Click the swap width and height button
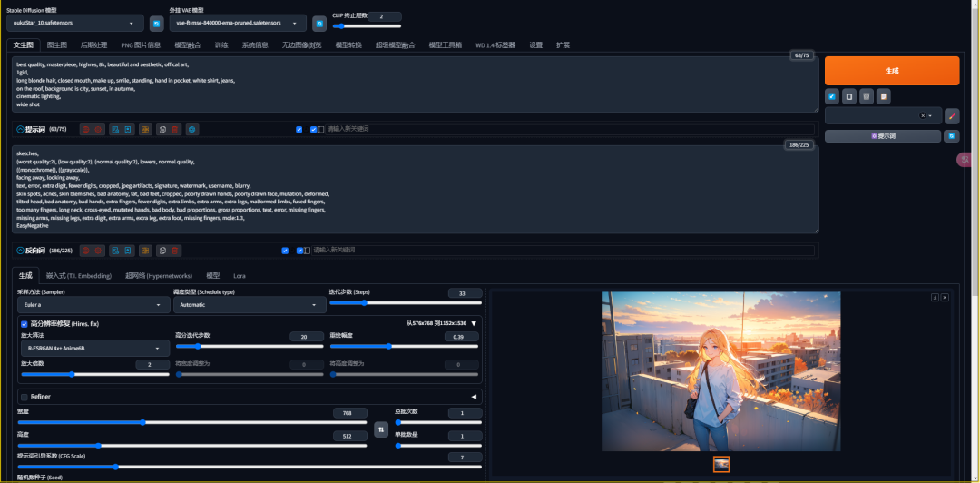Image resolution: width=980 pixels, height=483 pixels. point(381,429)
